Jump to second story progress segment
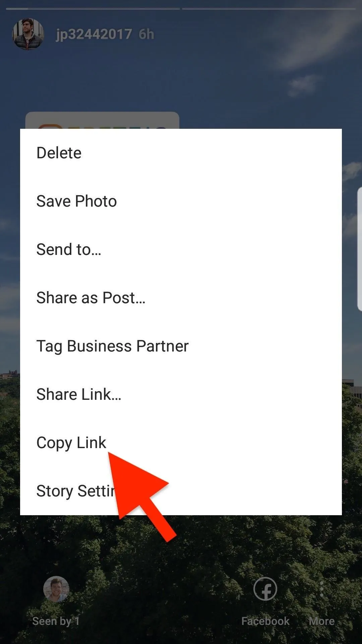This screenshot has width=362, height=644. tap(269, 9)
